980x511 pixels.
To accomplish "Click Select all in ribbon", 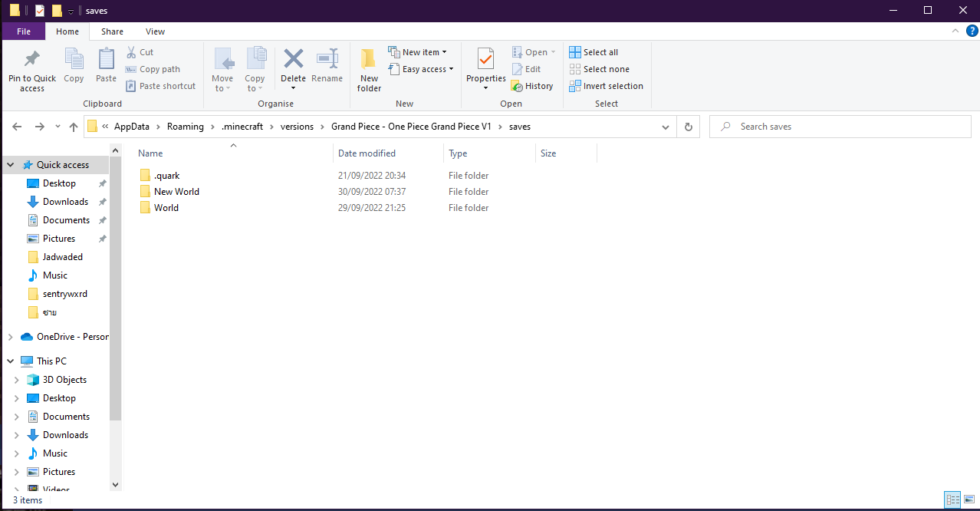I will pos(594,52).
